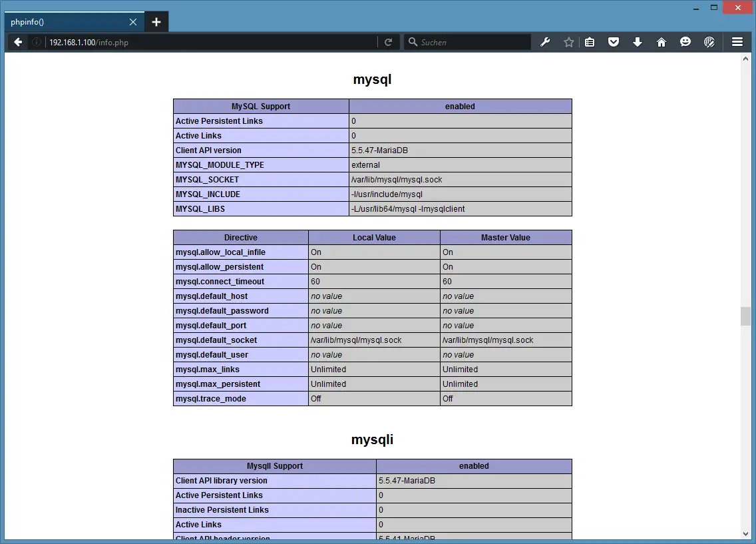The image size is (756, 544).
Task: Open site information icon in address bar
Action: point(36,43)
